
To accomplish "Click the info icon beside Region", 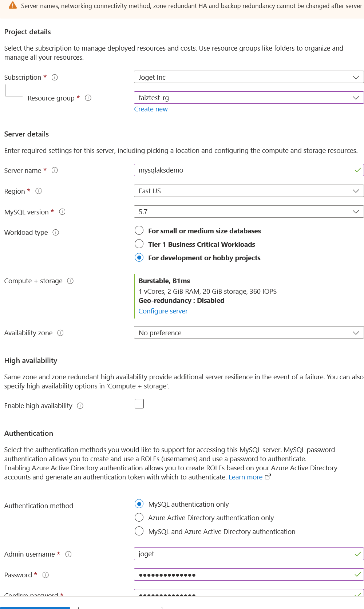I will point(39,191).
